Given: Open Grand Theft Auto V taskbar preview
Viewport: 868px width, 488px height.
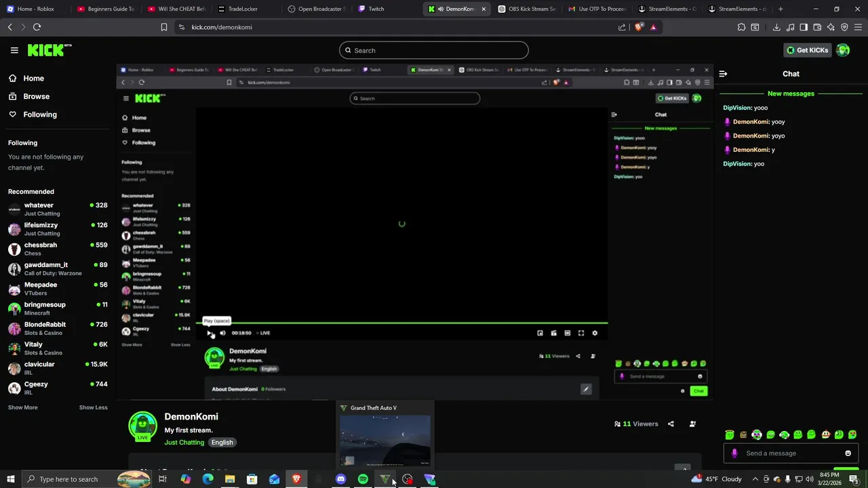Looking at the screenshot, I should tap(385, 434).
